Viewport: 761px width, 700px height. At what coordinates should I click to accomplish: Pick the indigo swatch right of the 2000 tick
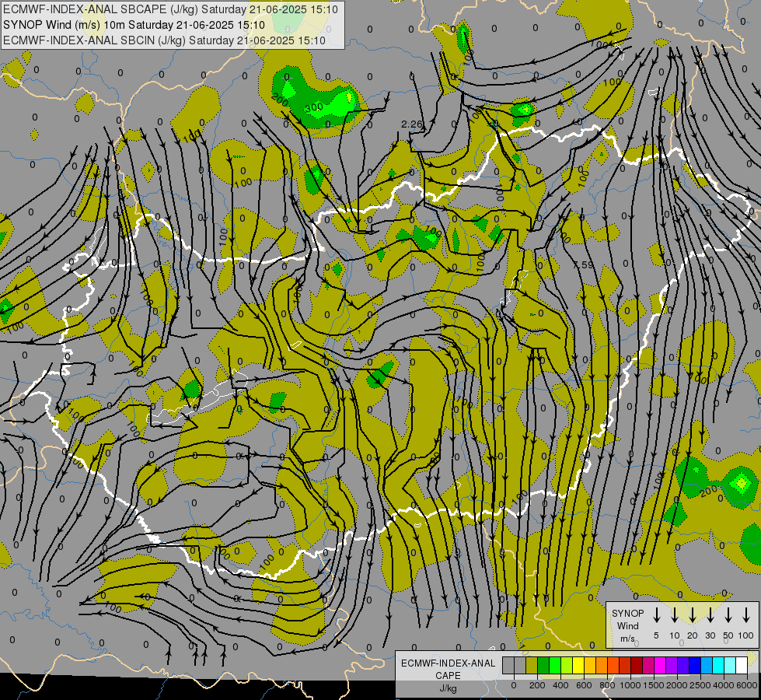[684, 665]
